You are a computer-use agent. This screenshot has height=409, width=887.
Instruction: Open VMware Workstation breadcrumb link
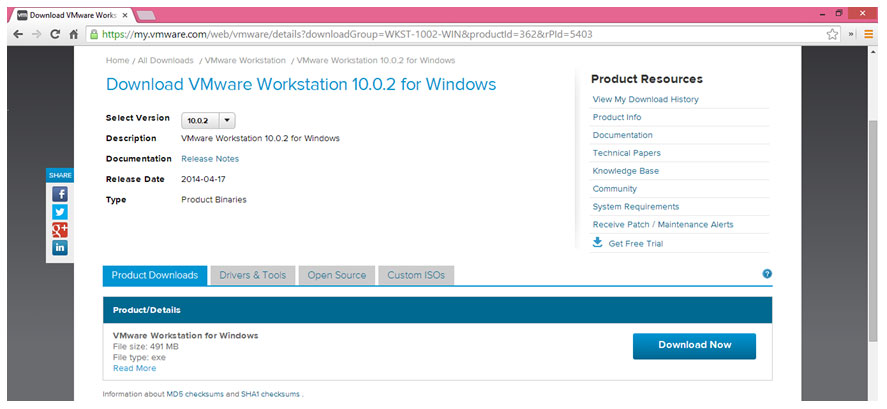coord(245,61)
